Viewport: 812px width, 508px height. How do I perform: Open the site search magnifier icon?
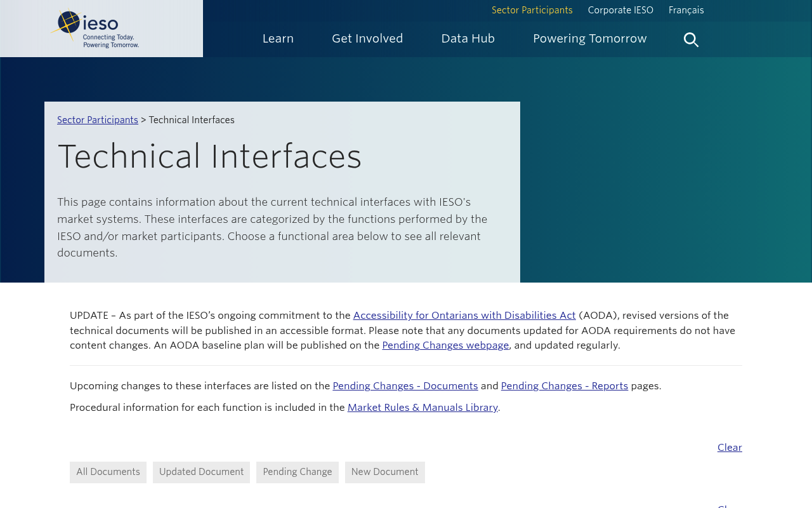click(x=691, y=39)
